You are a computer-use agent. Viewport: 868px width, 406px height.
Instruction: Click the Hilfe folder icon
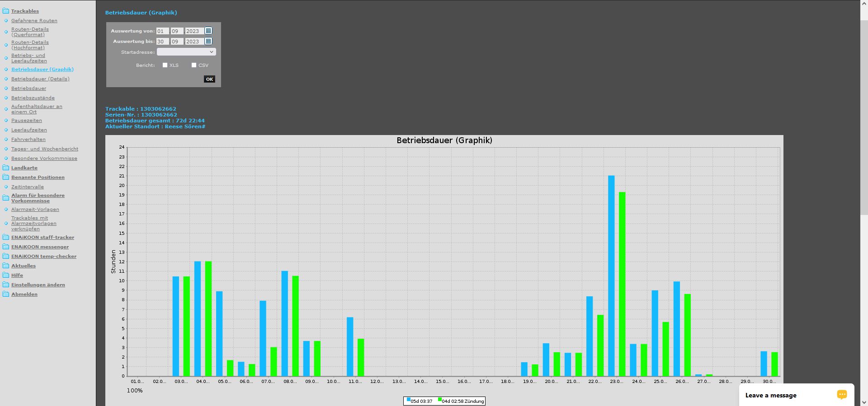[x=5, y=275]
